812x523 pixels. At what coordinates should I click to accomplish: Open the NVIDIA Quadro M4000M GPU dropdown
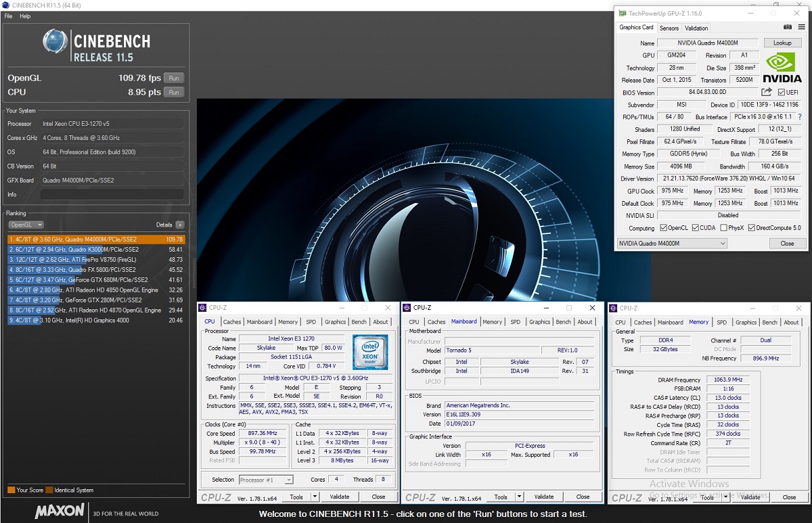click(723, 244)
